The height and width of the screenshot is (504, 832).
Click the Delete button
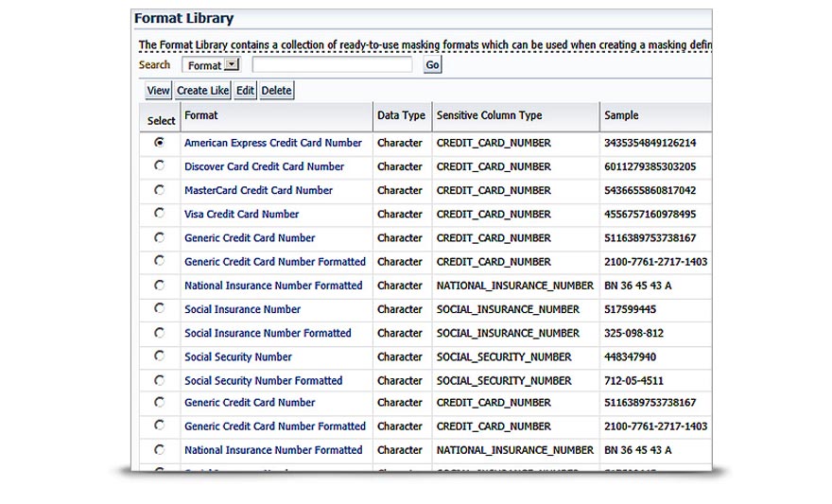[276, 91]
